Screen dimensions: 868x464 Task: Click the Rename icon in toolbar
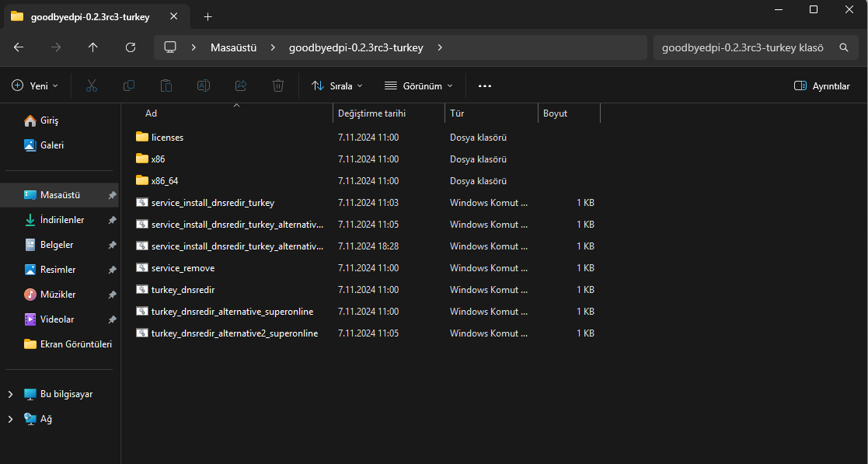pyautogui.click(x=204, y=85)
